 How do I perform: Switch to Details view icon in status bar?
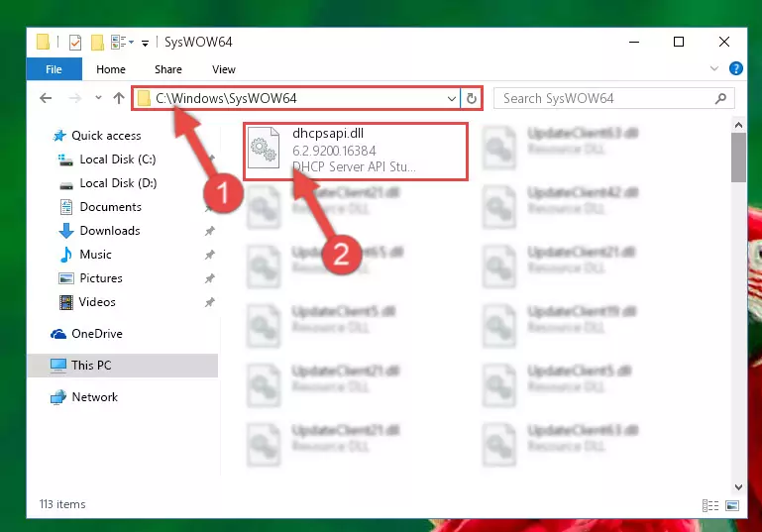click(710, 505)
